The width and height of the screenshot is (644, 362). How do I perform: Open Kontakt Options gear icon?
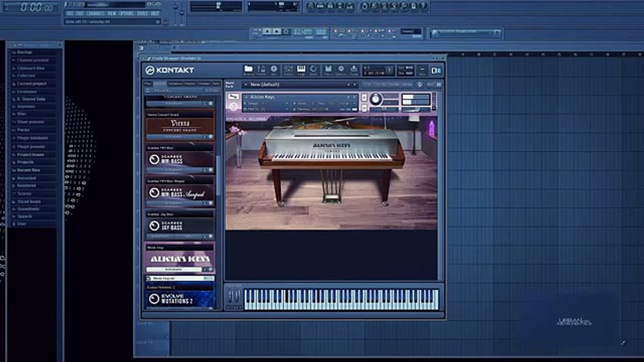[x=341, y=69]
